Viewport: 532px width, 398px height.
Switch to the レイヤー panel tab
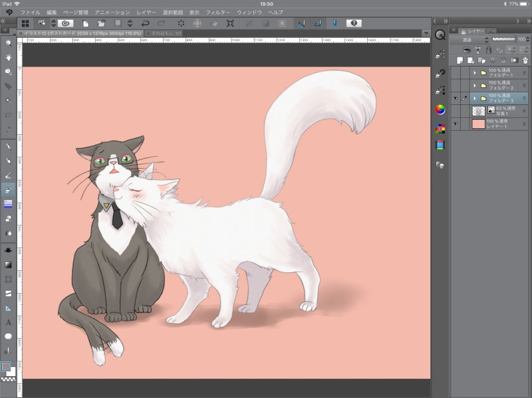click(x=472, y=31)
